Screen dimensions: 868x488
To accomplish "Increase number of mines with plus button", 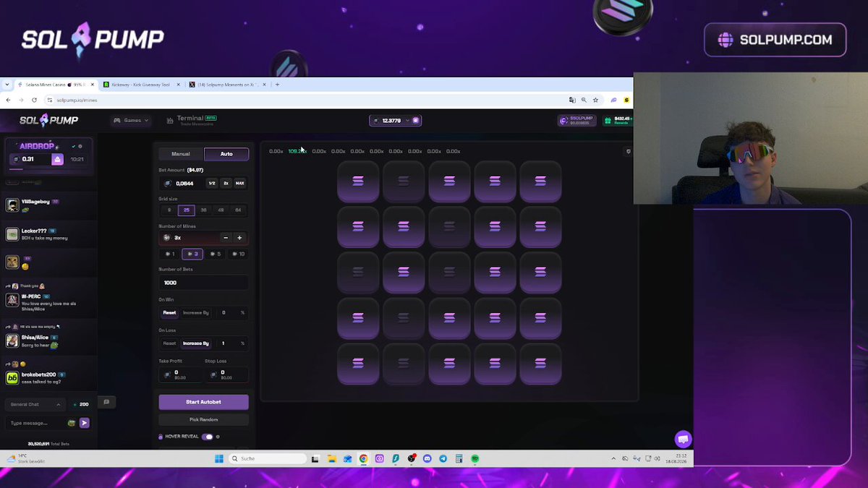I will pos(239,238).
